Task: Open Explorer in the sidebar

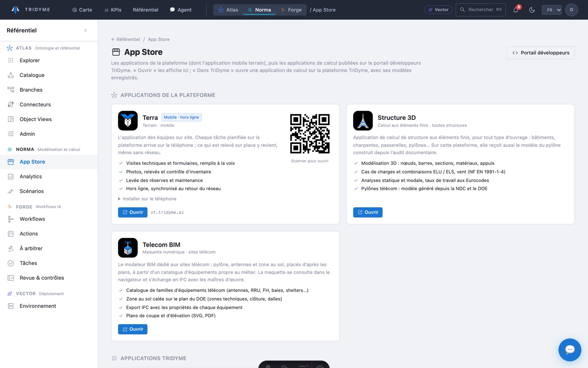Action: [49, 60]
